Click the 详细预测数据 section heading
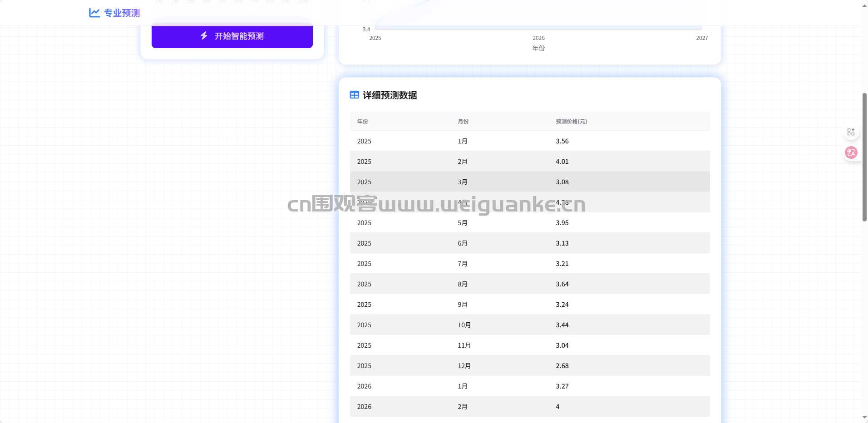Screen dimensions: 868x423 point(390,95)
